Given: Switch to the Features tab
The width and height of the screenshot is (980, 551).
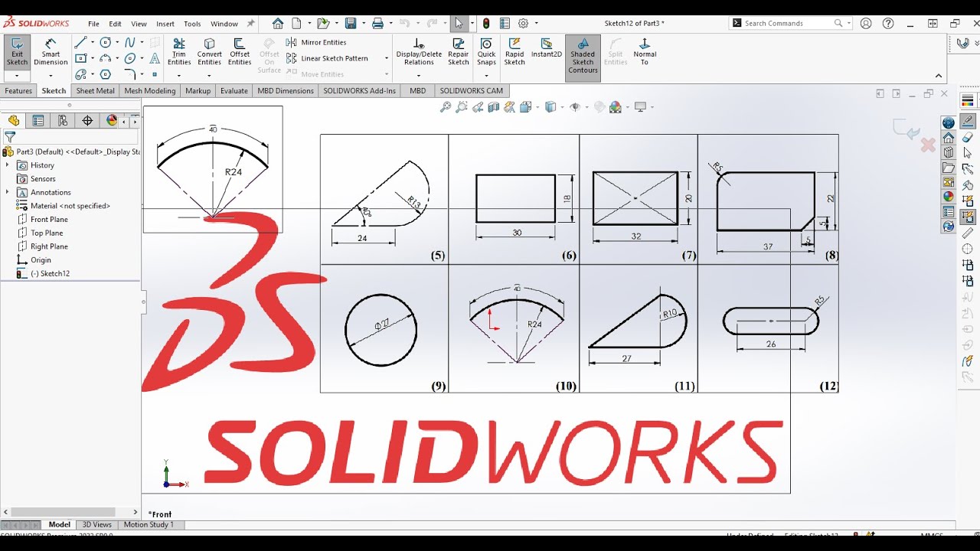Looking at the screenshot, I should click(x=18, y=90).
